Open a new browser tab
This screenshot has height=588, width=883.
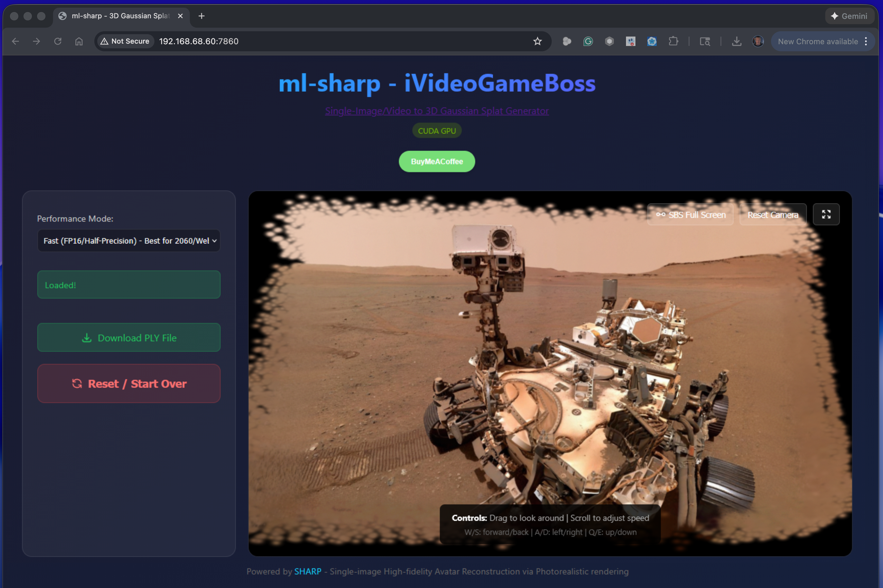(201, 16)
